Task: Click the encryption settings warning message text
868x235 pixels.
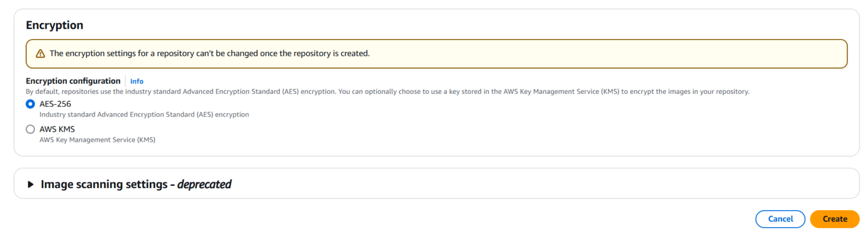Action: (x=209, y=54)
